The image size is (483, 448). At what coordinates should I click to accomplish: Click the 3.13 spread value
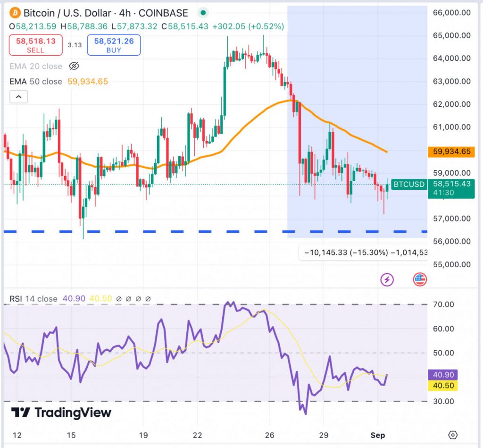(75, 45)
